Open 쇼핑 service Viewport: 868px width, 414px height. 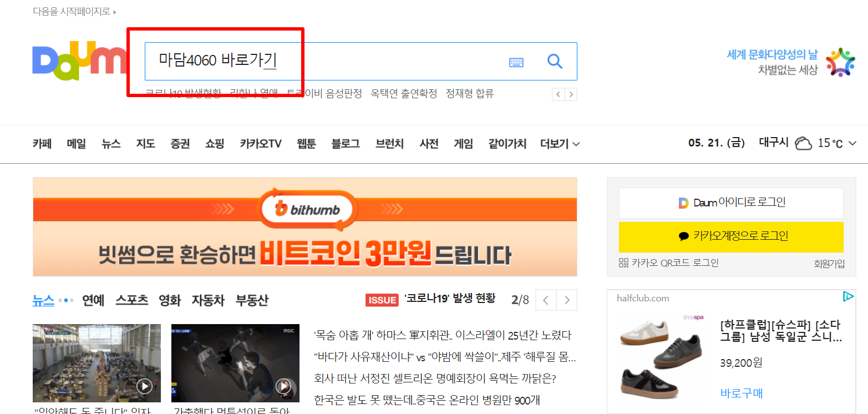click(x=215, y=144)
